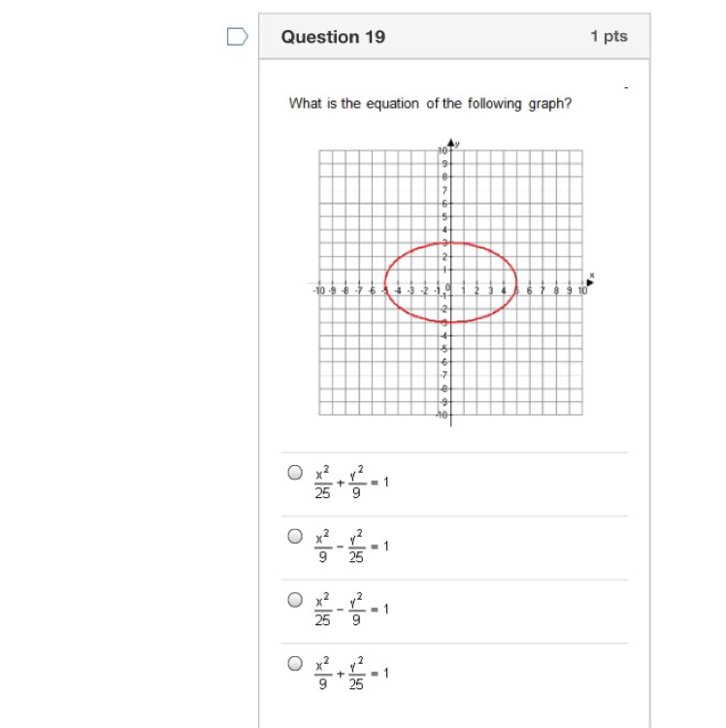Click the Question 19 heading
Image resolution: width=726 pixels, height=728 pixels.
pos(333,37)
